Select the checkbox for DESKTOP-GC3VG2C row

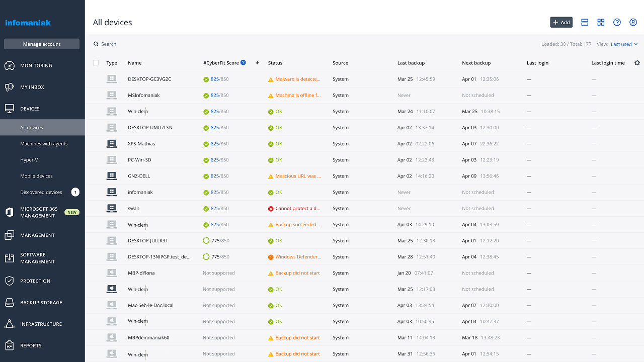coord(96,79)
